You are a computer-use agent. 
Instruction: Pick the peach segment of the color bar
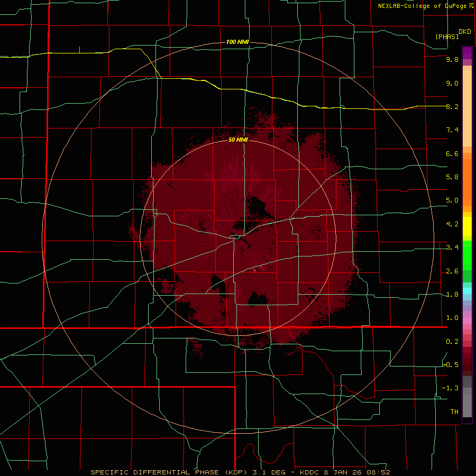[467, 108]
